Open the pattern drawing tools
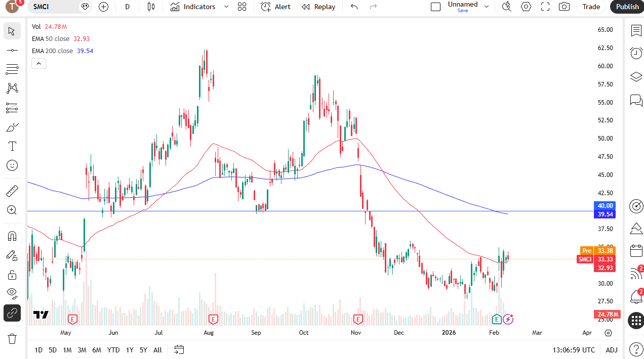This screenshot has height=359, width=644. (12, 88)
